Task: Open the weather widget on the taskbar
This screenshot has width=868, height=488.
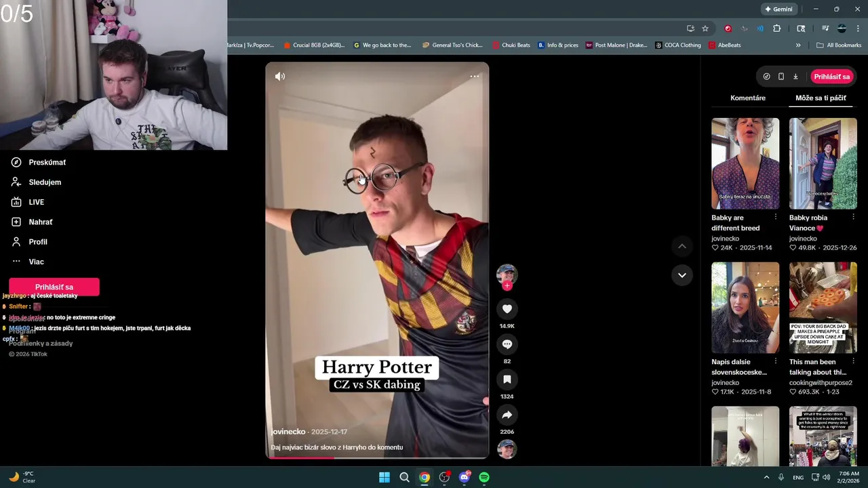Action: [22, 477]
